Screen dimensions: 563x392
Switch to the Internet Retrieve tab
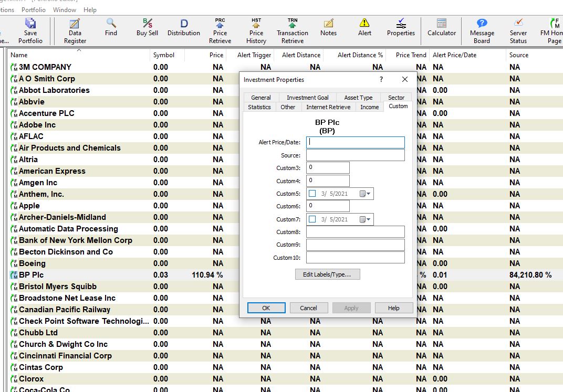[x=328, y=107]
